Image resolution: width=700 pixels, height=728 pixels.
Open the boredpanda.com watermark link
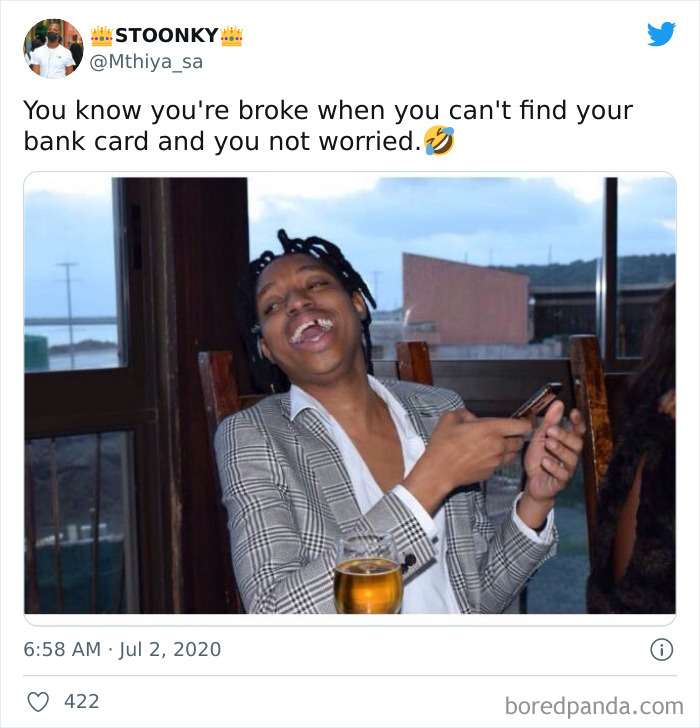click(x=594, y=706)
